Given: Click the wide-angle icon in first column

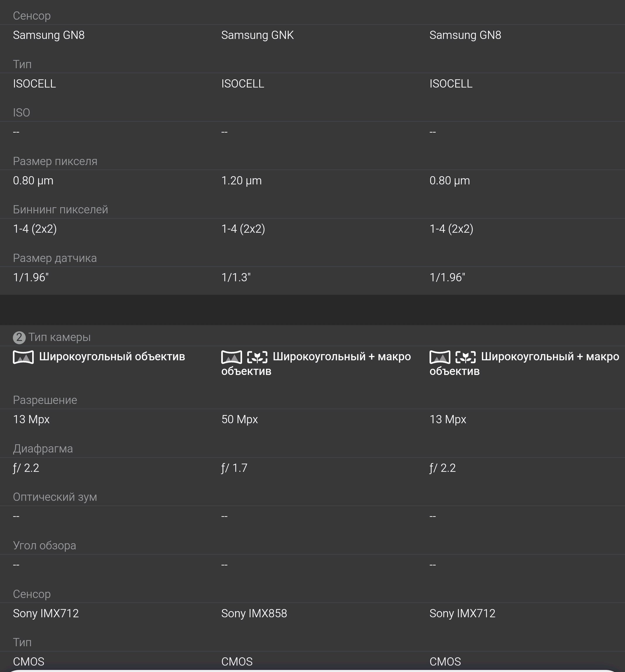Looking at the screenshot, I should (23, 357).
